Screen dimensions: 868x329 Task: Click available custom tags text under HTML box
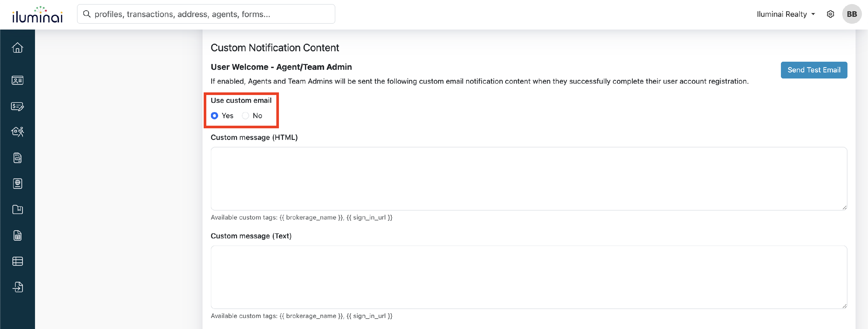(301, 217)
